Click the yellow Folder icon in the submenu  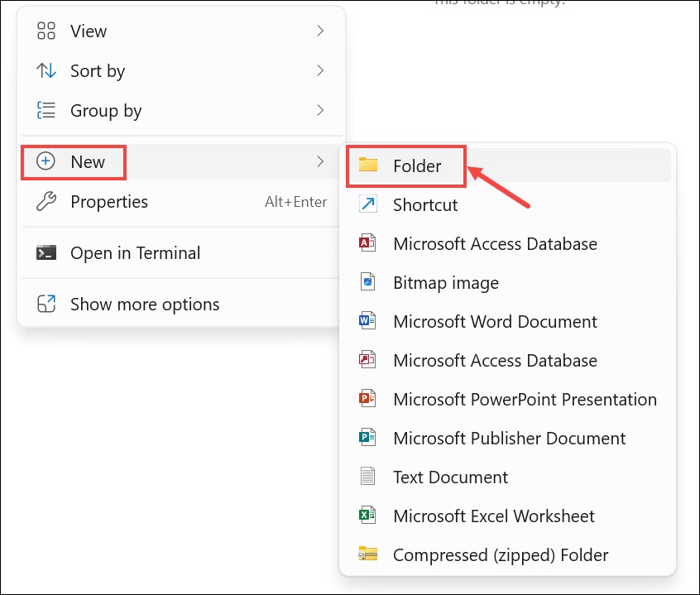368,166
